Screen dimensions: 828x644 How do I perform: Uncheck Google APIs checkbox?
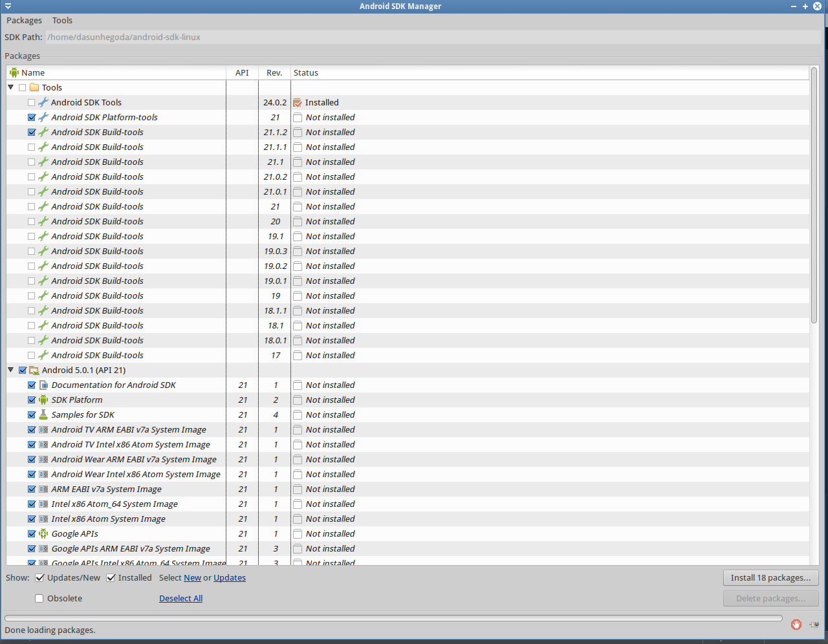[x=31, y=533]
